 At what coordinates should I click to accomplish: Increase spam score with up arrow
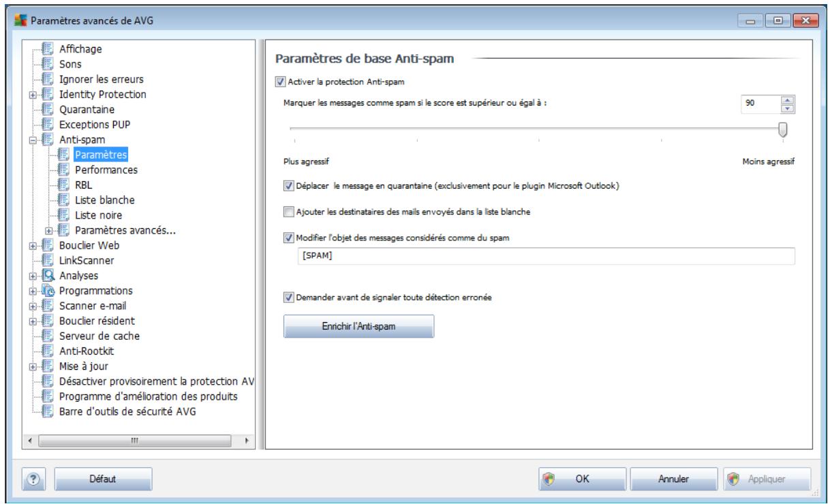[x=789, y=99]
